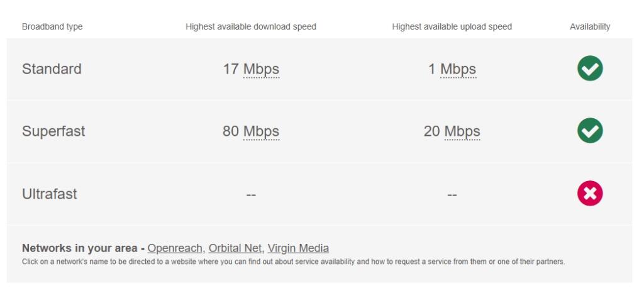Click the Superfast availability green checkmark icon
This screenshot has width=644, height=303.
(590, 131)
